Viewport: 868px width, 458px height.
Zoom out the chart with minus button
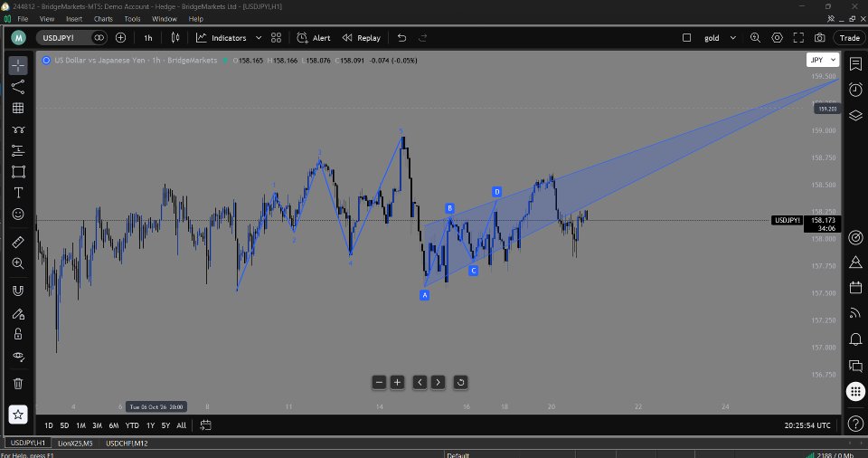tap(379, 382)
